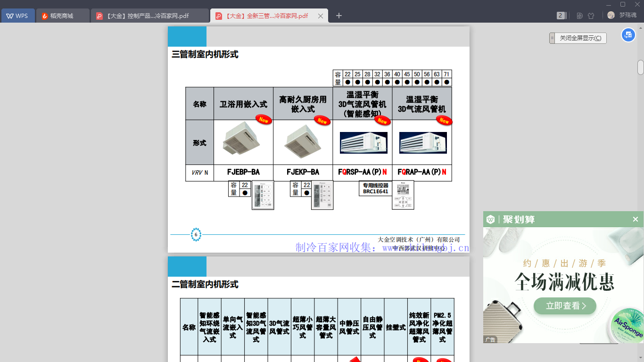Click the 卫浴用嵌入式 unit product image
The image size is (644, 362).
click(241, 139)
